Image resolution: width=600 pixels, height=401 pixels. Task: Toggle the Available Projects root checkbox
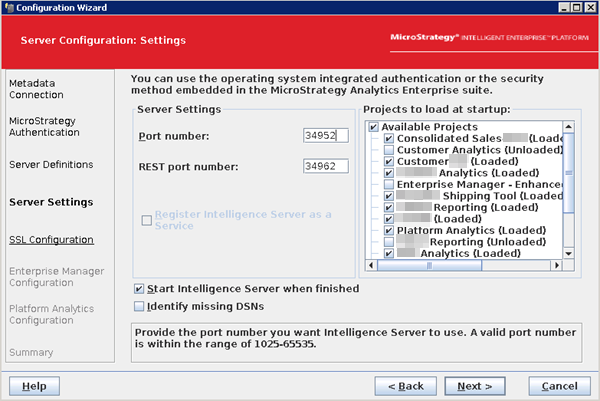point(373,126)
